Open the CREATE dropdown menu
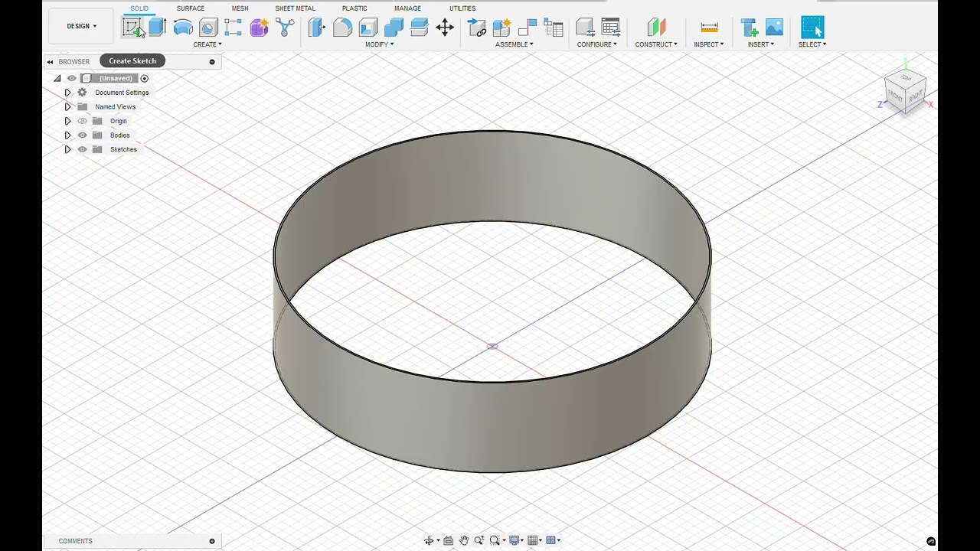This screenshot has height=551, width=980. click(x=207, y=44)
